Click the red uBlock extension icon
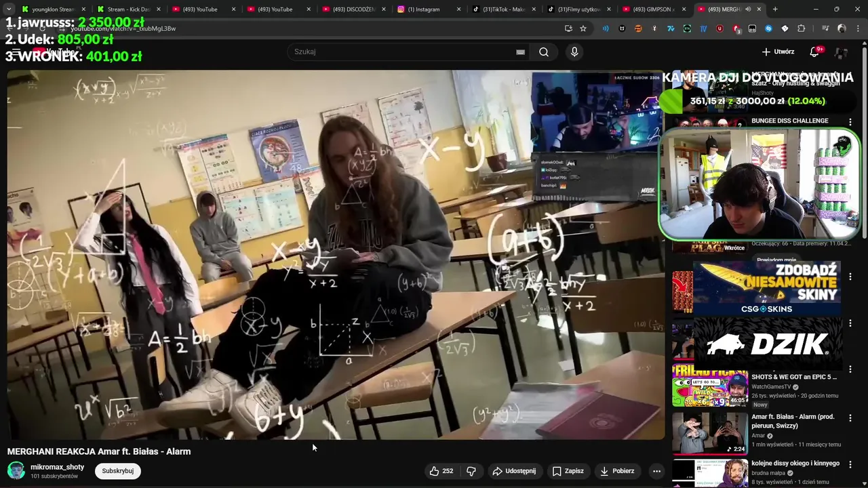Viewport: 868px width, 488px height. coord(719,28)
